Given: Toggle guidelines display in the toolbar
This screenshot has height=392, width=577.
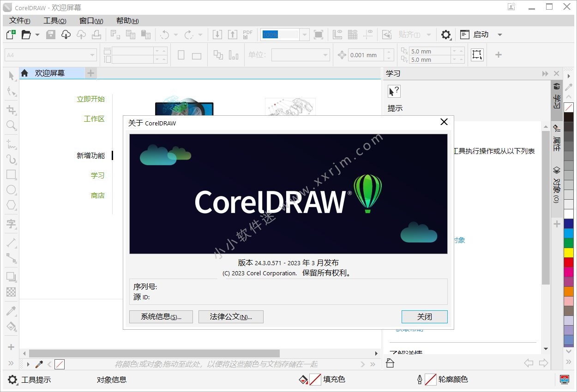Looking at the screenshot, I should [x=368, y=35].
